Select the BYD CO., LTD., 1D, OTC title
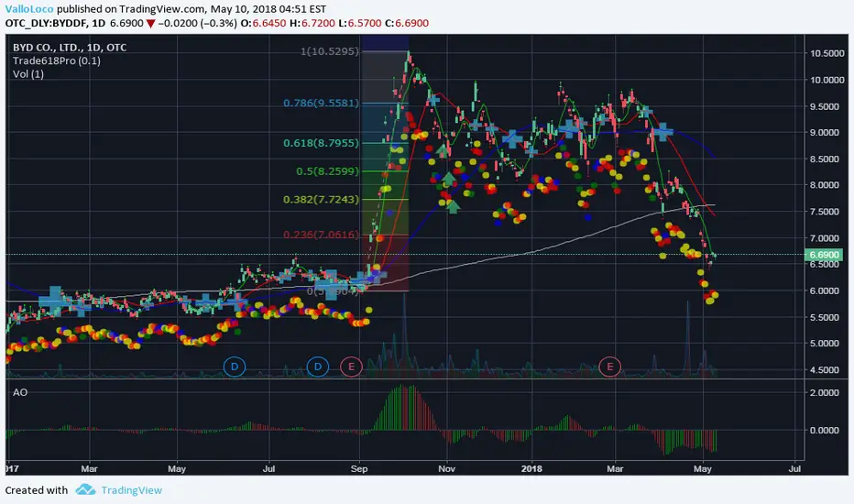This screenshot has height=504, width=854. pyautogui.click(x=70, y=48)
